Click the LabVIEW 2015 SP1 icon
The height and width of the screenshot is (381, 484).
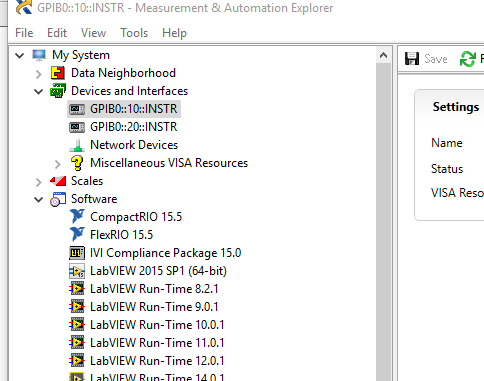pyautogui.click(x=77, y=271)
